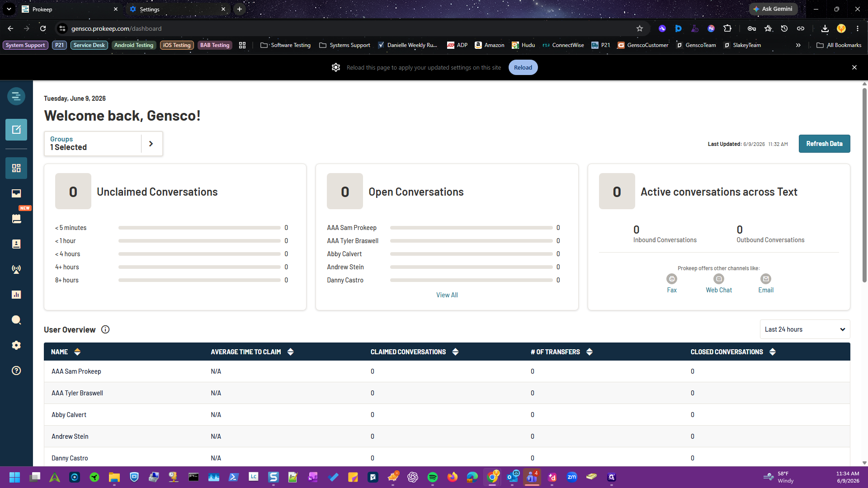This screenshot has height=488, width=868.
Task: Click the Refresh Data button
Action: click(x=824, y=144)
